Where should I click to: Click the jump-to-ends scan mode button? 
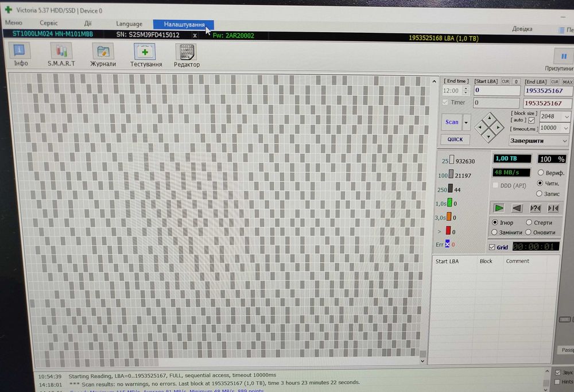point(553,208)
